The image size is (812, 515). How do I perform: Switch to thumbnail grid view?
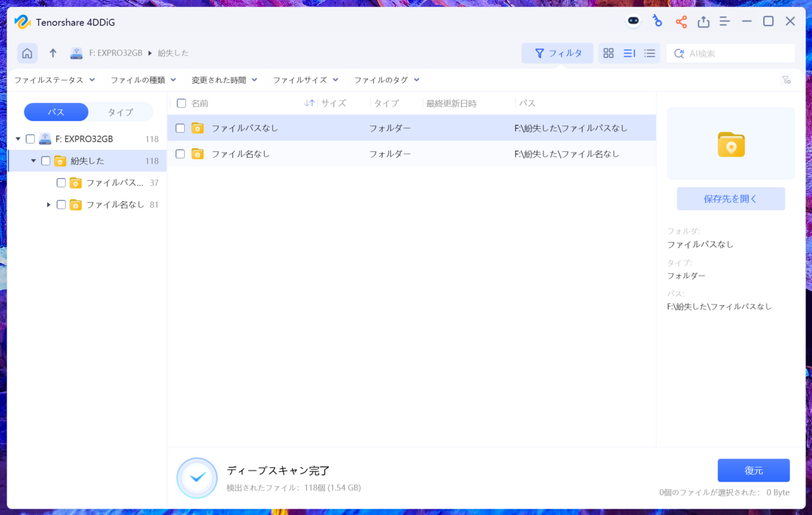(x=609, y=53)
